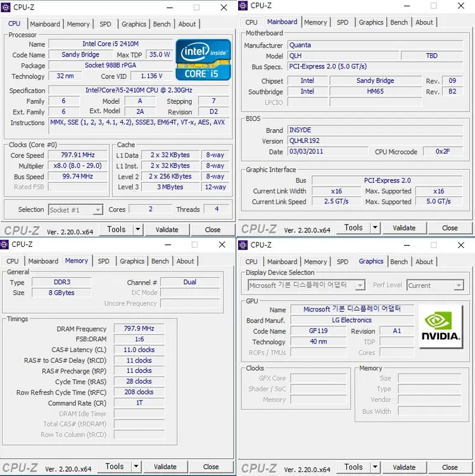Click Manufacturer Quanta field
This screenshot has height=476, width=475.
click(376, 45)
